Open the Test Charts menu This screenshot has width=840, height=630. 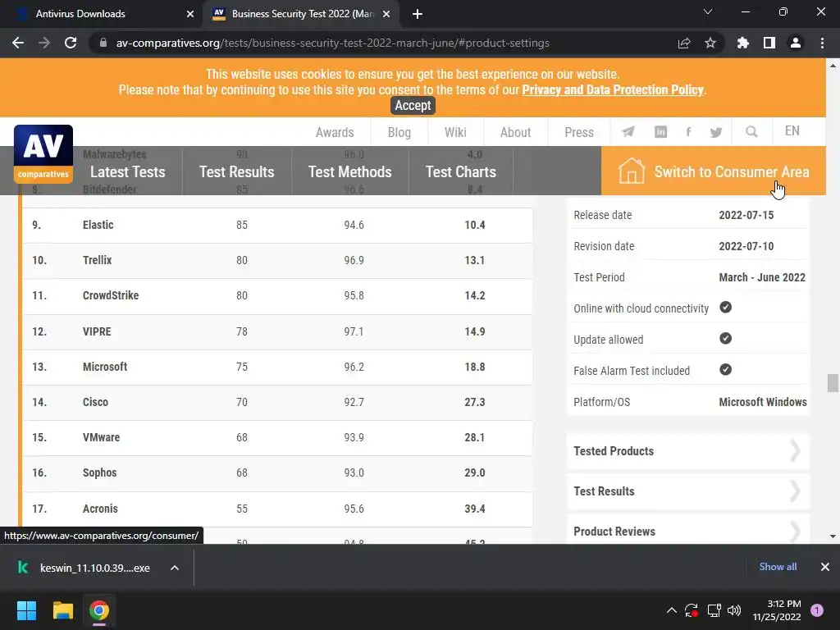461,171
